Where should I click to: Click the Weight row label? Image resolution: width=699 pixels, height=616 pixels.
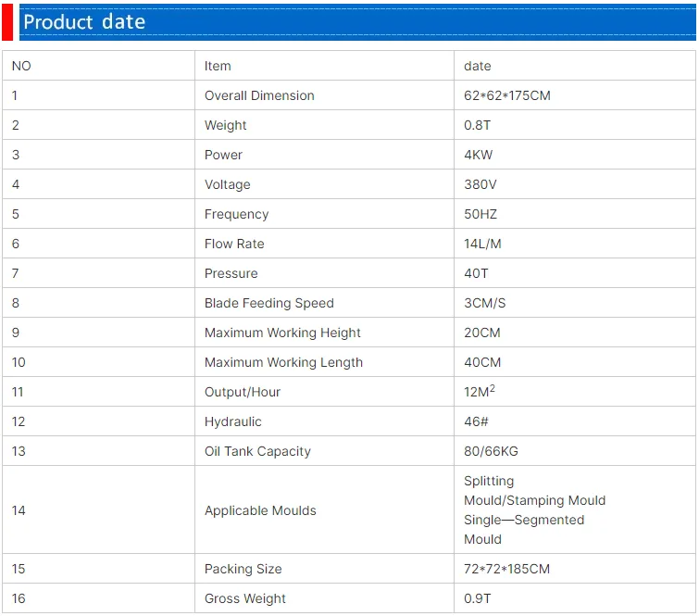(x=225, y=125)
